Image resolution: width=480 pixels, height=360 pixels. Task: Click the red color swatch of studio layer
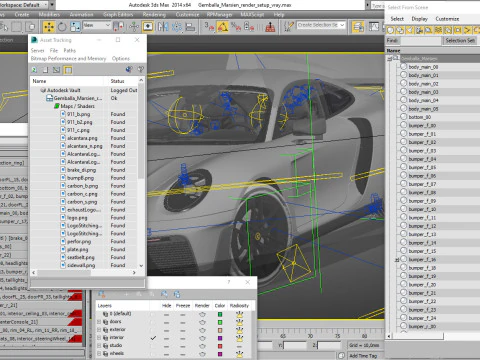click(x=220, y=346)
